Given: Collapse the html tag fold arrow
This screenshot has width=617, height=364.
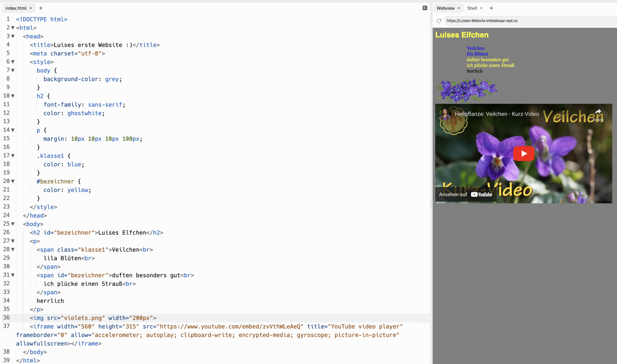Looking at the screenshot, I should (13, 28).
